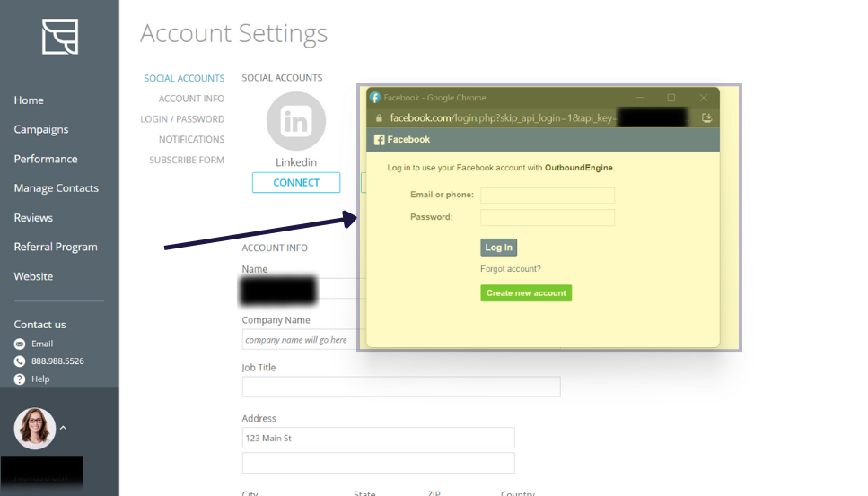Open Campaigns in the sidebar
Image resolution: width=868 pixels, height=496 pixels.
(x=41, y=129)
